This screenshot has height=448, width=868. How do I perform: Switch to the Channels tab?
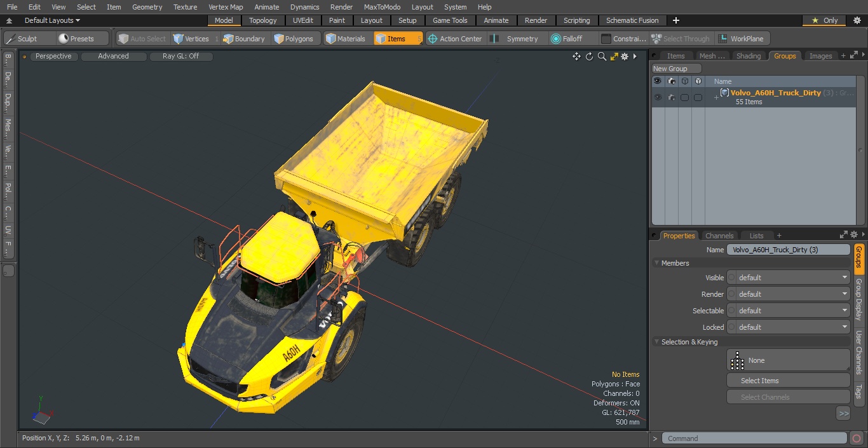click(x=719, y=235)
